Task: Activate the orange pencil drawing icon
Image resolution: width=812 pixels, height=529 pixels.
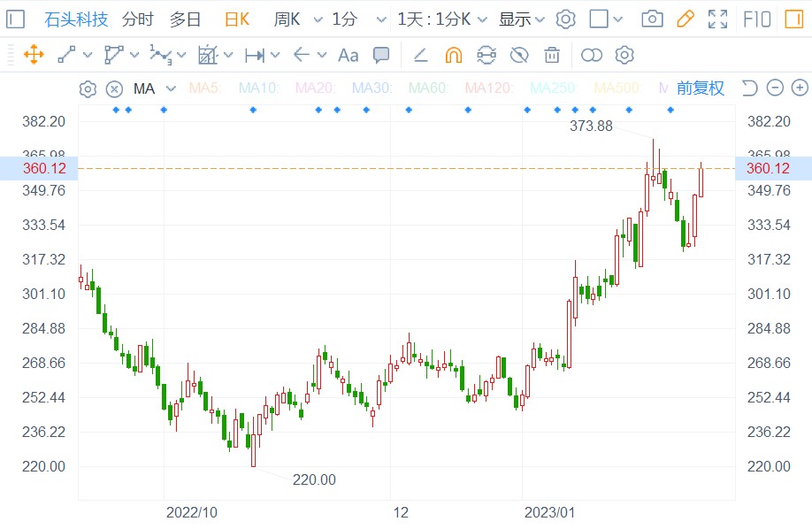Action: pyautogui.click(x=685, y=19)
